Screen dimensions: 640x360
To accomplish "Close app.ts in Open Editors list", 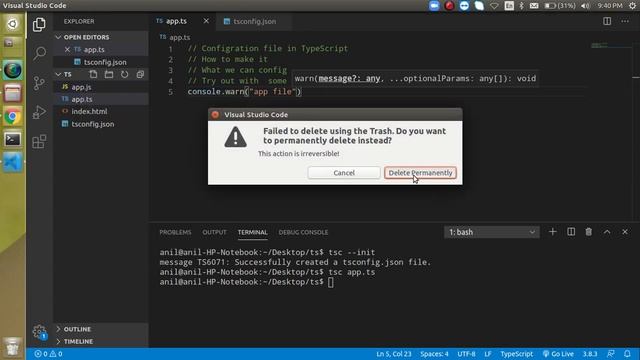I will pos(67,49).
